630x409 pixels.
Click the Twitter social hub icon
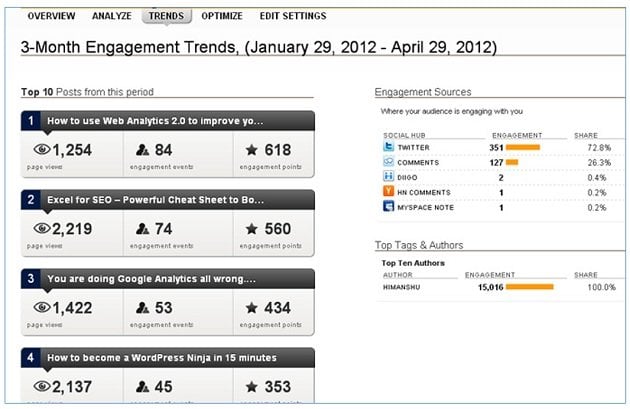click(x=388, y=147)
